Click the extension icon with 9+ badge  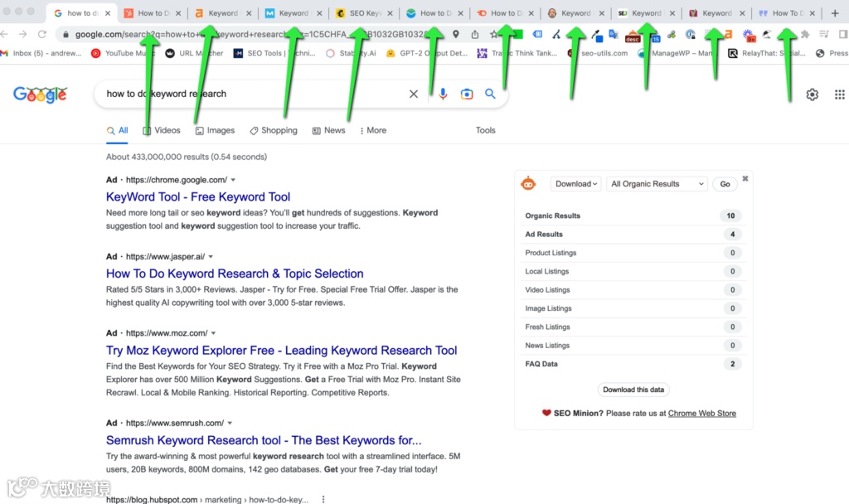click(749, 36)
